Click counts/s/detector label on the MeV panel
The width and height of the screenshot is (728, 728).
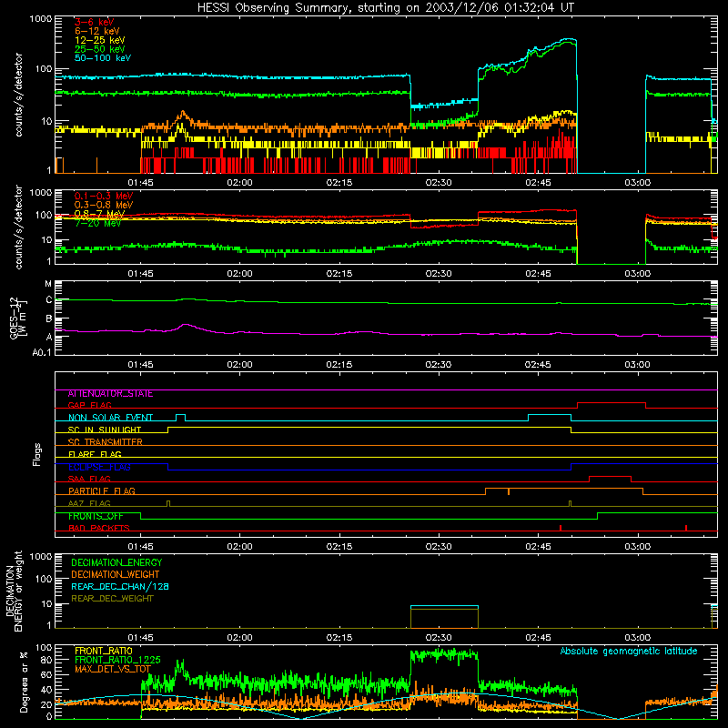[x=18, y=227]
